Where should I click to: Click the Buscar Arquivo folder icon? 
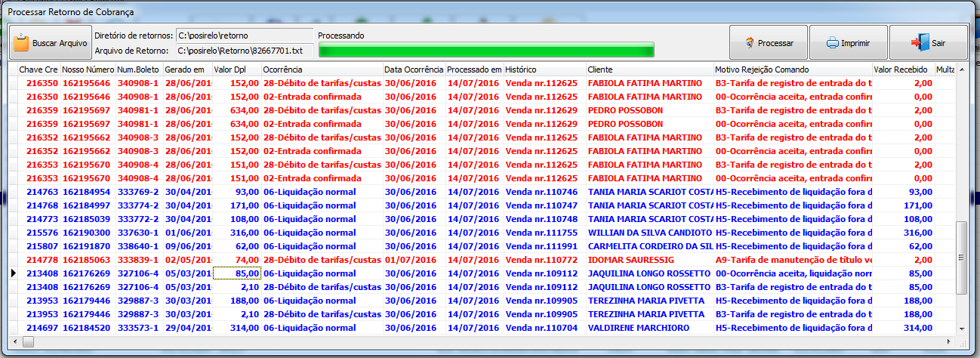pyautogui.click(x=22, y=43)
